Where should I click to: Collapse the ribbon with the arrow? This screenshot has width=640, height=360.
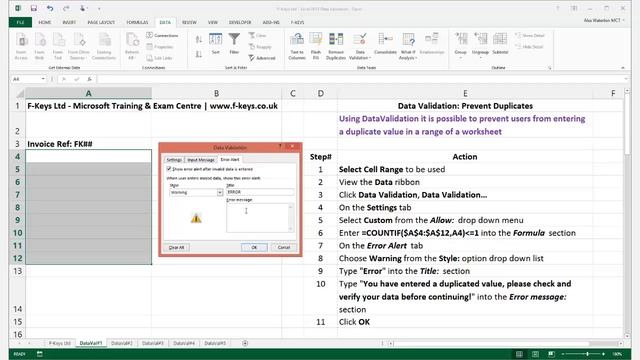[623, 68]
